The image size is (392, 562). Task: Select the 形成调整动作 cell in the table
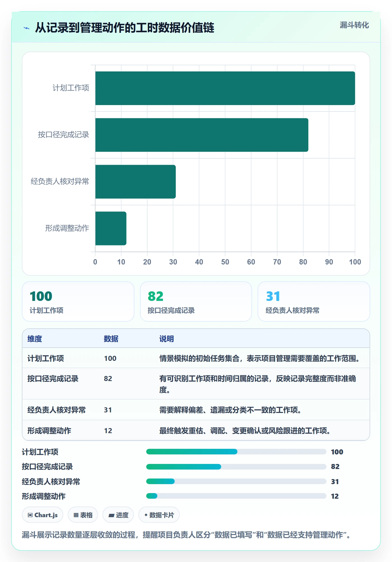pyautogui.click(x=49, y=431)
